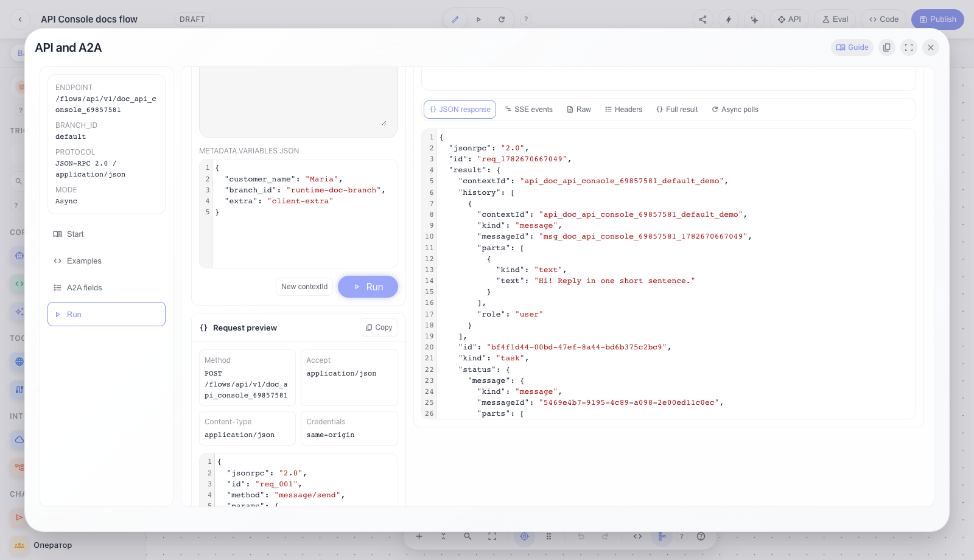Click the lightning bolt icon
Screen dimensions: 974x560
pos(729,19)
